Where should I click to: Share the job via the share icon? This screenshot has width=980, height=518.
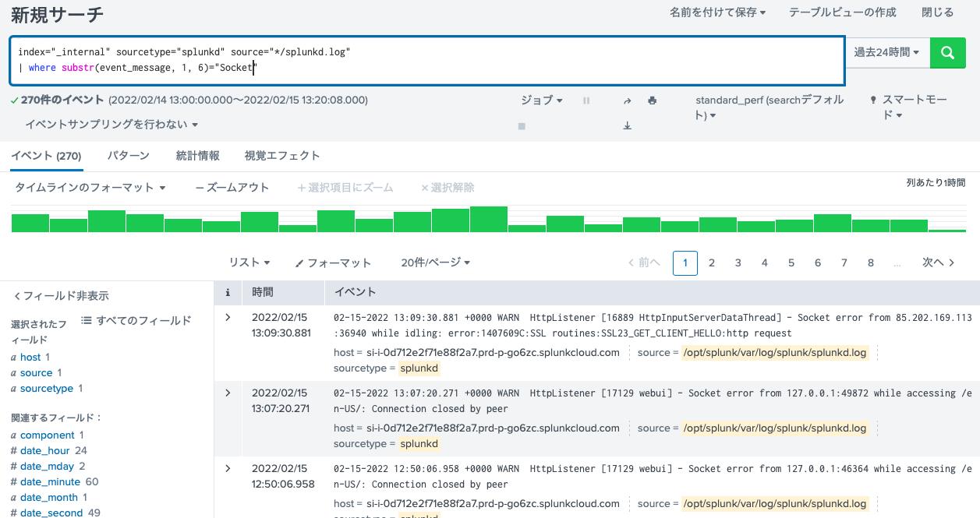click(x=627, y=100)
